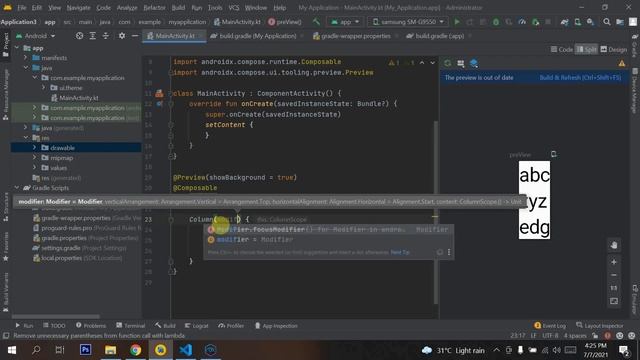
Task: Click Build & Refresh link
Action: click(x=580, y=78)
